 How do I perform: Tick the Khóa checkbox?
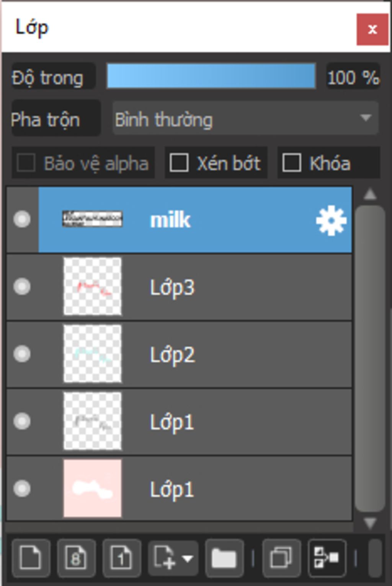click(292, 163)
